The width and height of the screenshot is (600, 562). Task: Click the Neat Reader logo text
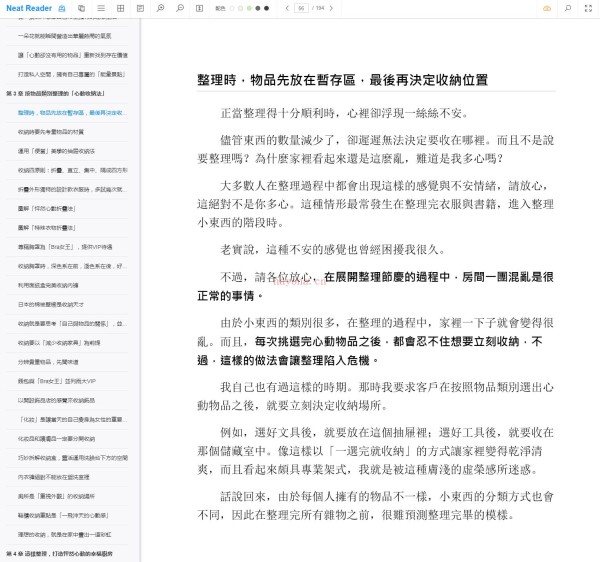point(29,8)
